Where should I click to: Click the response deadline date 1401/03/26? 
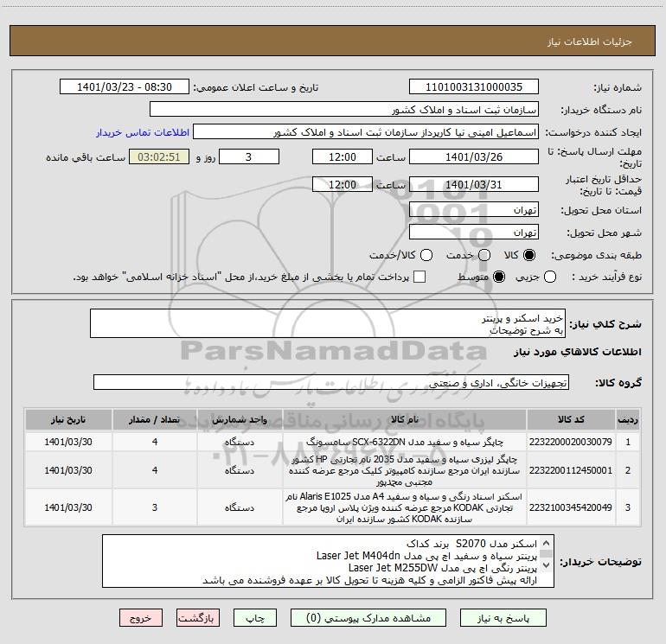pyautogui.click(x=474, y=156)
